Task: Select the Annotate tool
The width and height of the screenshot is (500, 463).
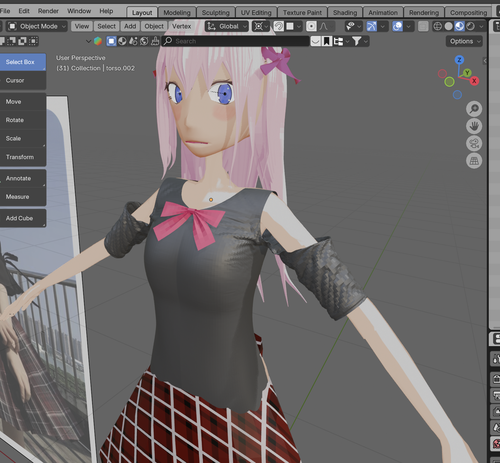Action: (23, 178)
